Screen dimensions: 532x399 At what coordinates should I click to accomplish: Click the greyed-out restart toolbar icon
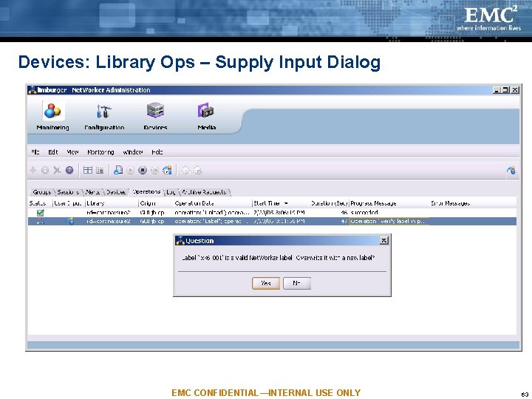click(x=154, y=170)
